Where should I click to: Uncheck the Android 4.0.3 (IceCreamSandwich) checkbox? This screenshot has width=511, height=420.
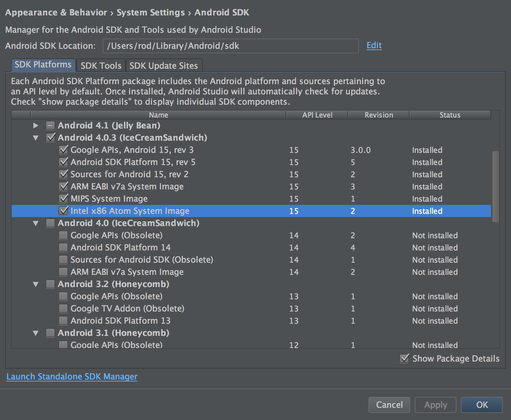tap(50, 137)
